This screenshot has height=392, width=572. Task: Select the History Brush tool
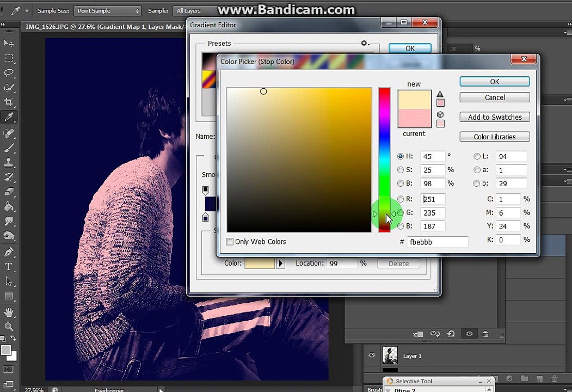click(x=9, y=177)
